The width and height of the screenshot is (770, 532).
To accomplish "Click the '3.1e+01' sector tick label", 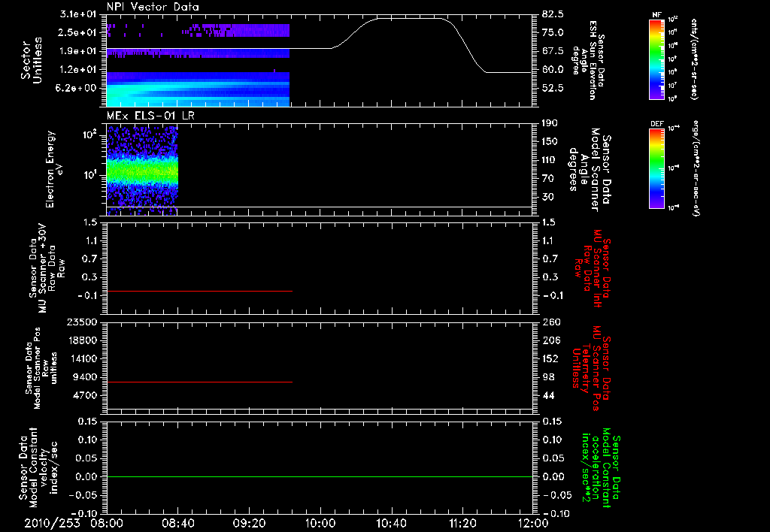I will [x=78, y=14].
